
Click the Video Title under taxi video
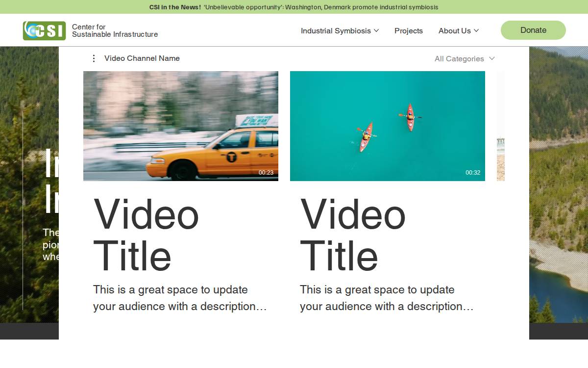tap(146, 235)
